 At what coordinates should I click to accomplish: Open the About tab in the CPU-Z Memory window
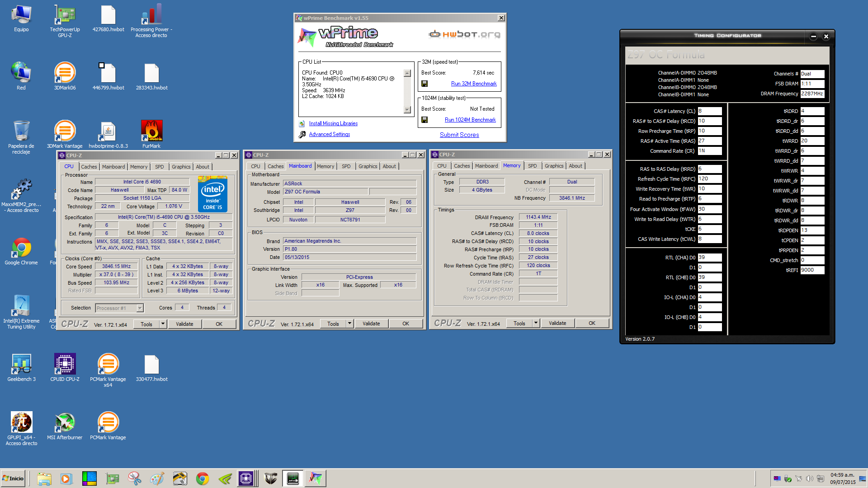point(576,166)
